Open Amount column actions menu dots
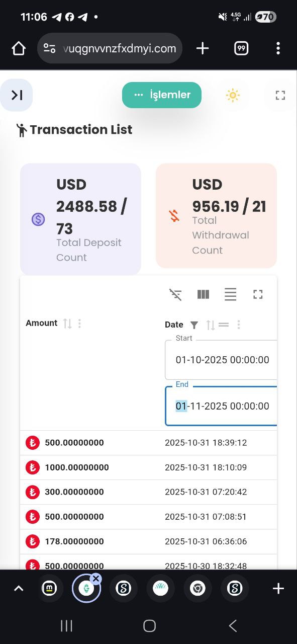The height and width of the screenshot is (644, 297). 79,324
